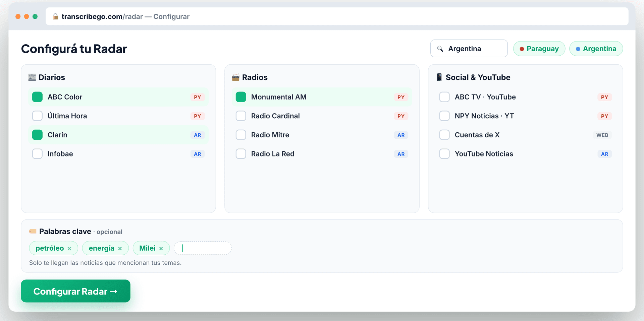The width and height of the screenshot is (644, 321).
Task: Click the PY badge on ABC Color
Action: (x=198, y=97)
